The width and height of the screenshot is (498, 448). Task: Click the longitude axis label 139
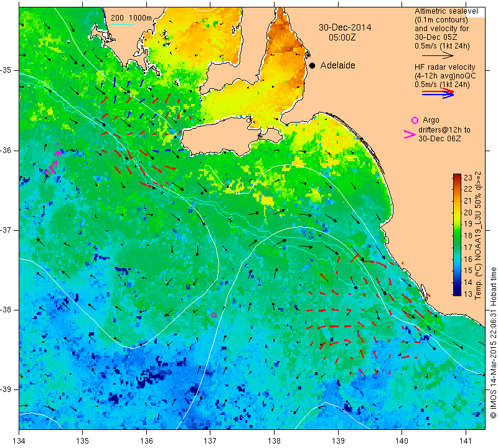(x=338, y=441)
